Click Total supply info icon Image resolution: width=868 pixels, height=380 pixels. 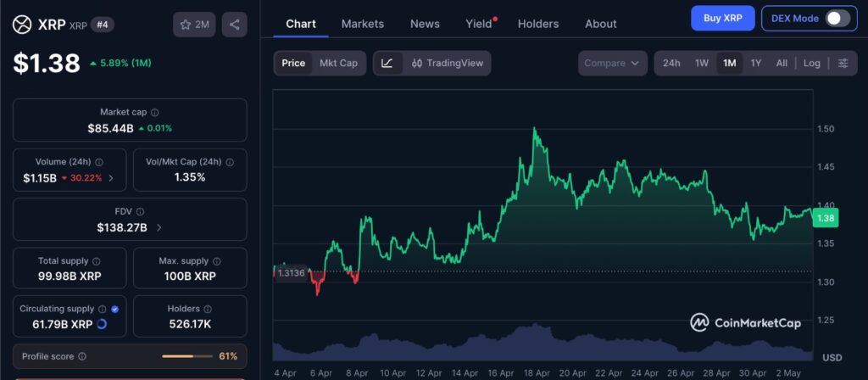(97, 261)
